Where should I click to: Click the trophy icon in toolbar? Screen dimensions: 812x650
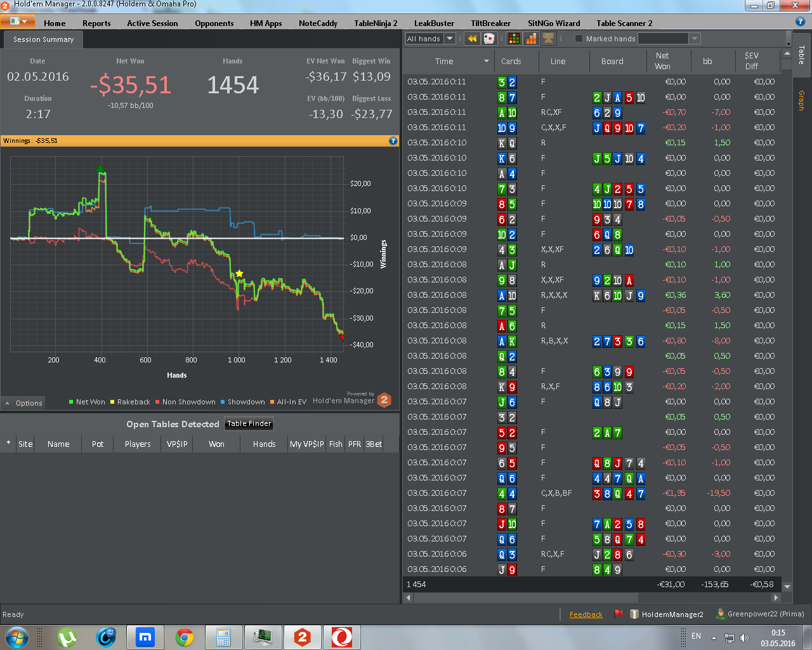[x=548, y=39]
